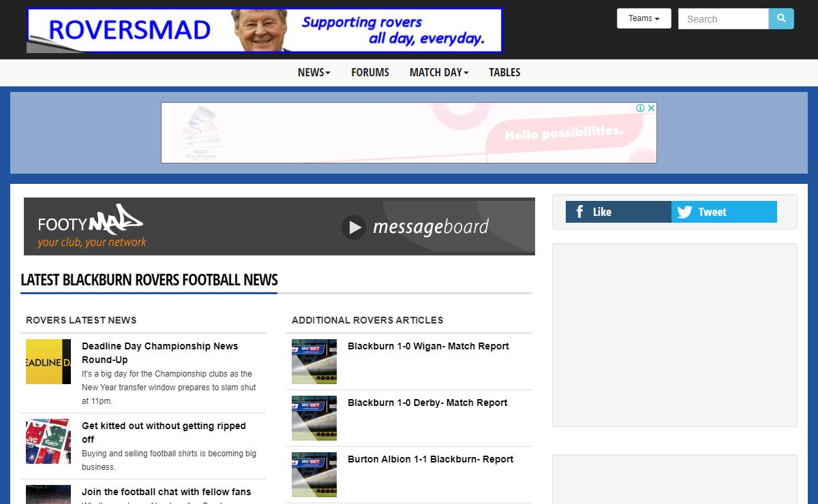Like the page on Facebook

point(618,212)
